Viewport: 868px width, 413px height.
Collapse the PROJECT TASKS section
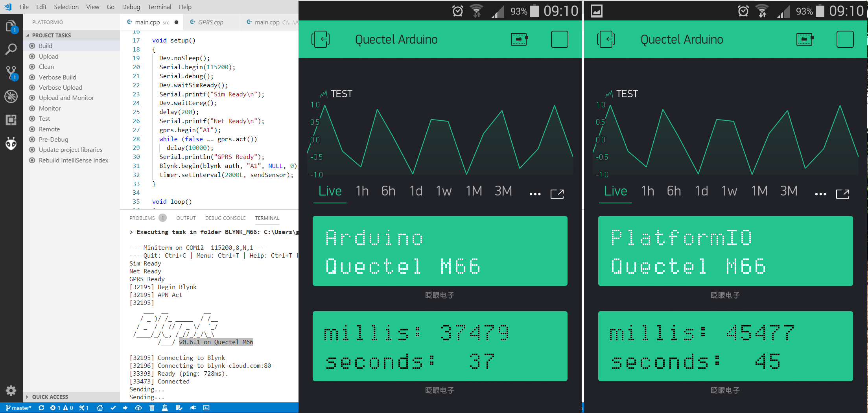[x=71, y=35]
